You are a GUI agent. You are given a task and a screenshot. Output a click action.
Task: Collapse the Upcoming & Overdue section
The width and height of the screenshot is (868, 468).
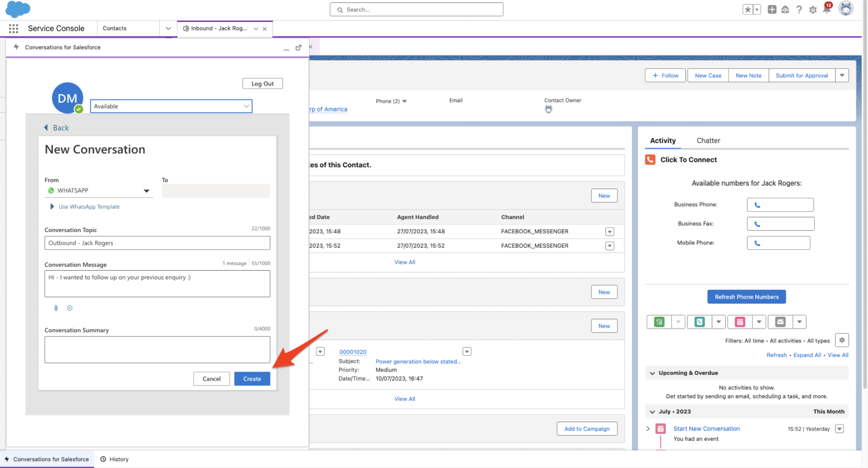[653, 373]
